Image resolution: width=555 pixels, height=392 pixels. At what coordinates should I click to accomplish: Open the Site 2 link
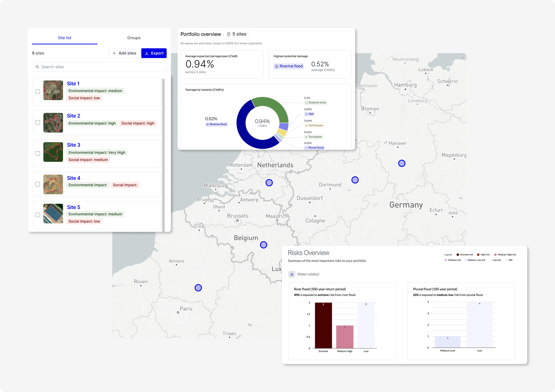click(74, 116)
